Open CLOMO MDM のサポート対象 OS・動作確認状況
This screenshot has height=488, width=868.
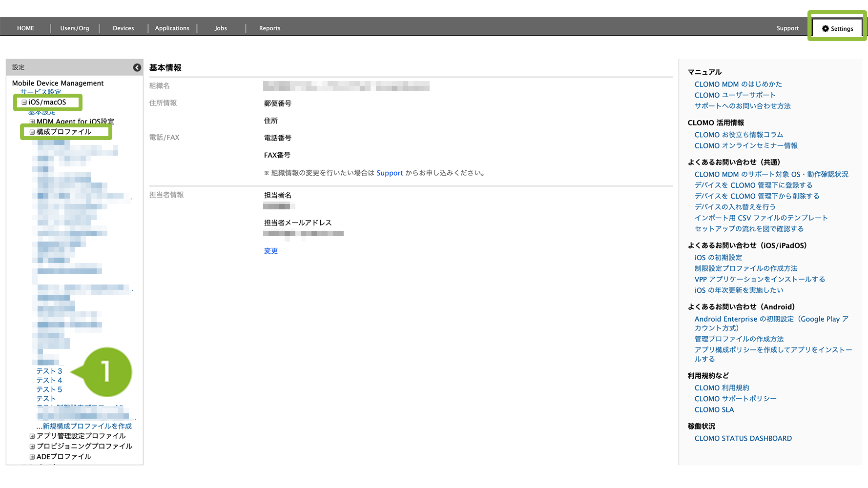coord(771,174)
